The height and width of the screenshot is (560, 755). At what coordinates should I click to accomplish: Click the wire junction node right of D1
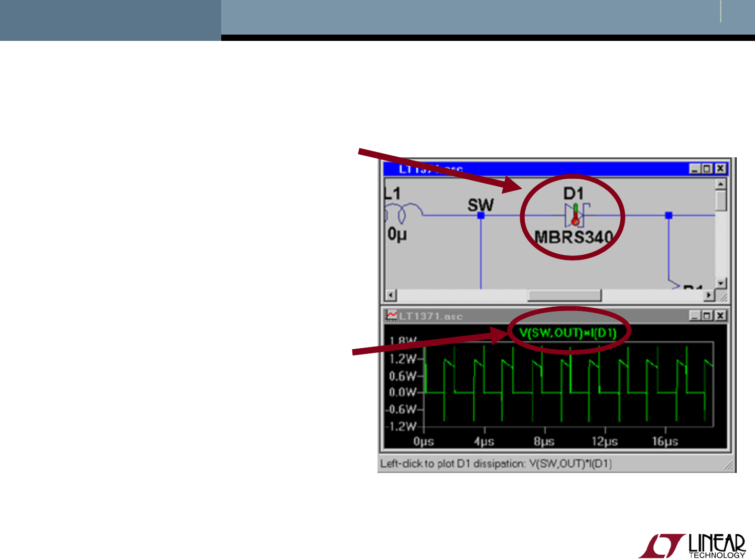tap(668, 215)
